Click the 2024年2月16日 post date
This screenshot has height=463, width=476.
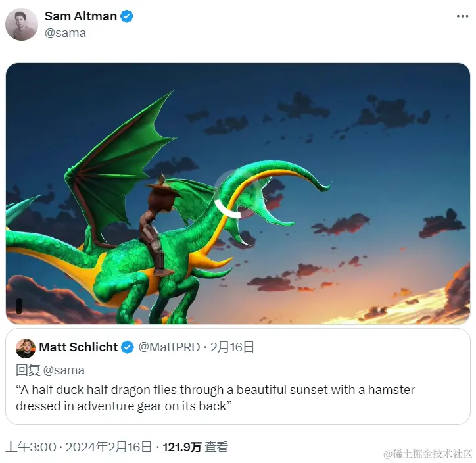point(108,447)
